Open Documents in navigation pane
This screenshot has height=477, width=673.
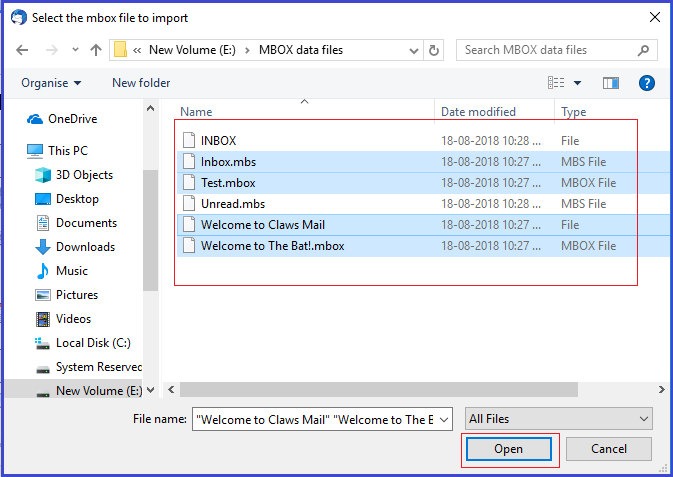click(x=86, y=223)
